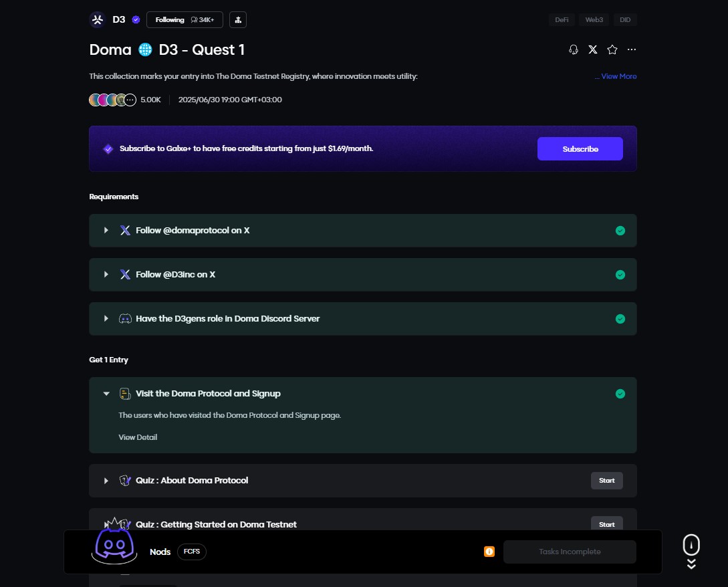Click the orange info icon near Tasks Incomplete

coord(489,552)
